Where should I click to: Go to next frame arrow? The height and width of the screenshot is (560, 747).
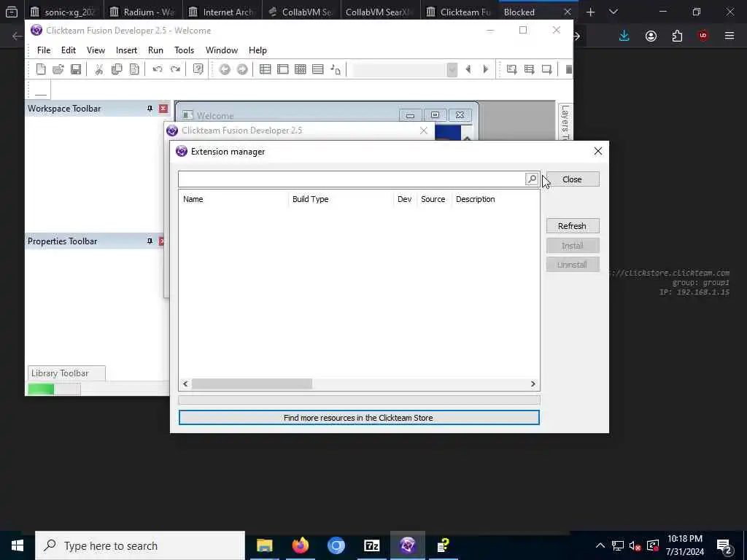coord(485,69)
